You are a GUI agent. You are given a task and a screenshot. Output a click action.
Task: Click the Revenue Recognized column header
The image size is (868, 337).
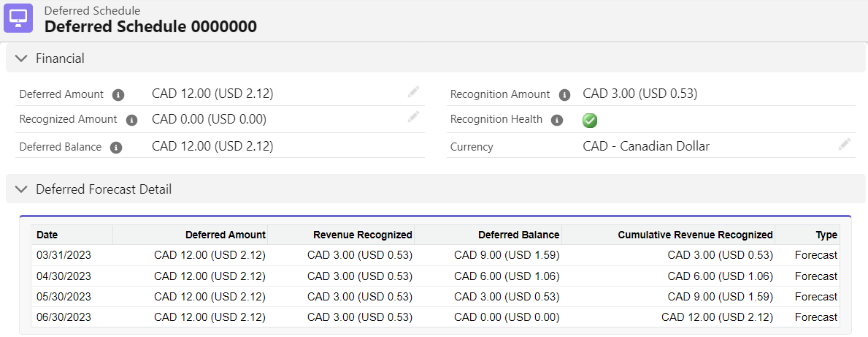(x=363, y=235)
